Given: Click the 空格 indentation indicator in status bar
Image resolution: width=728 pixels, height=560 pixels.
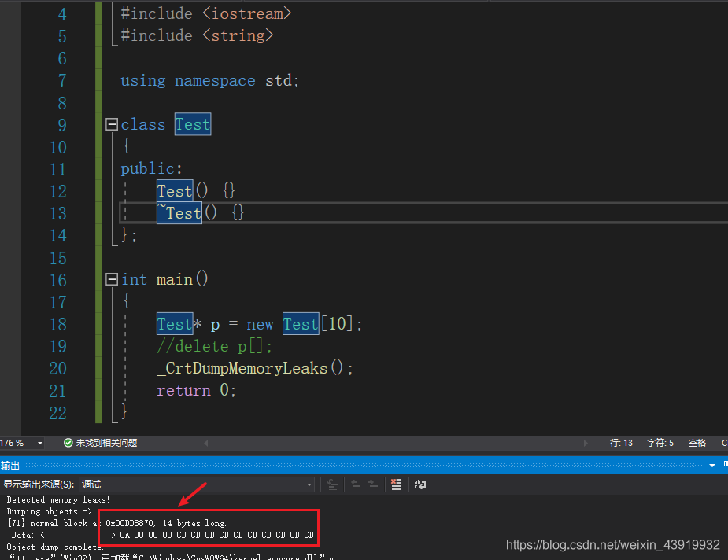Looking at the screenshot, I should tap(697, 443).
